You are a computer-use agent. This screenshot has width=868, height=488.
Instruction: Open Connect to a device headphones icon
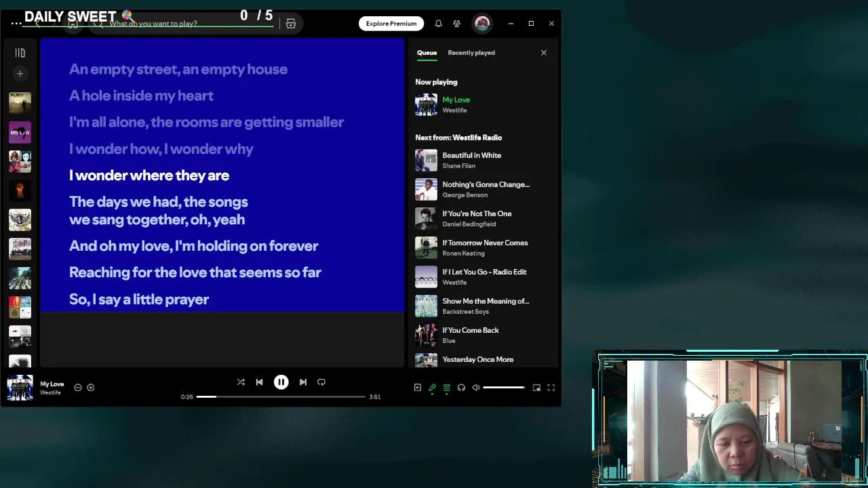(x=461, y=388)
